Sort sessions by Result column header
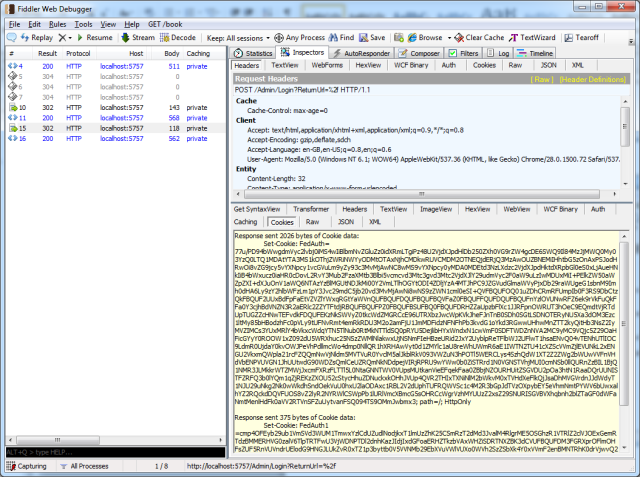640x477 pixels. [x=45, y=53]
